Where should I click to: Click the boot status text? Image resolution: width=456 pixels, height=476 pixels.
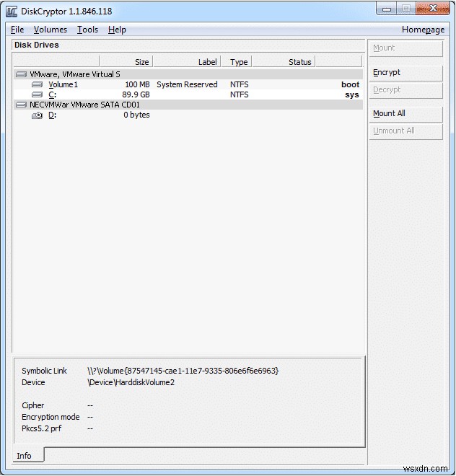click(350, 84)
